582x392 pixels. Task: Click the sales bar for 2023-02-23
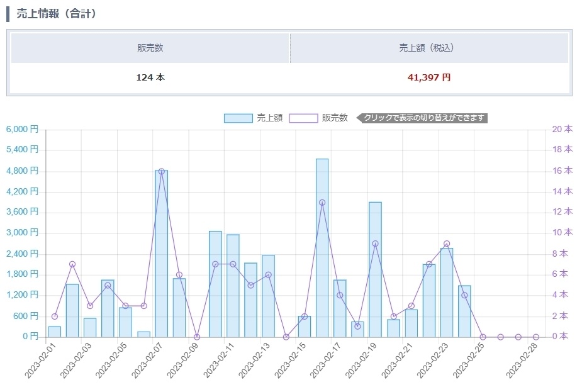click(447, 293)
